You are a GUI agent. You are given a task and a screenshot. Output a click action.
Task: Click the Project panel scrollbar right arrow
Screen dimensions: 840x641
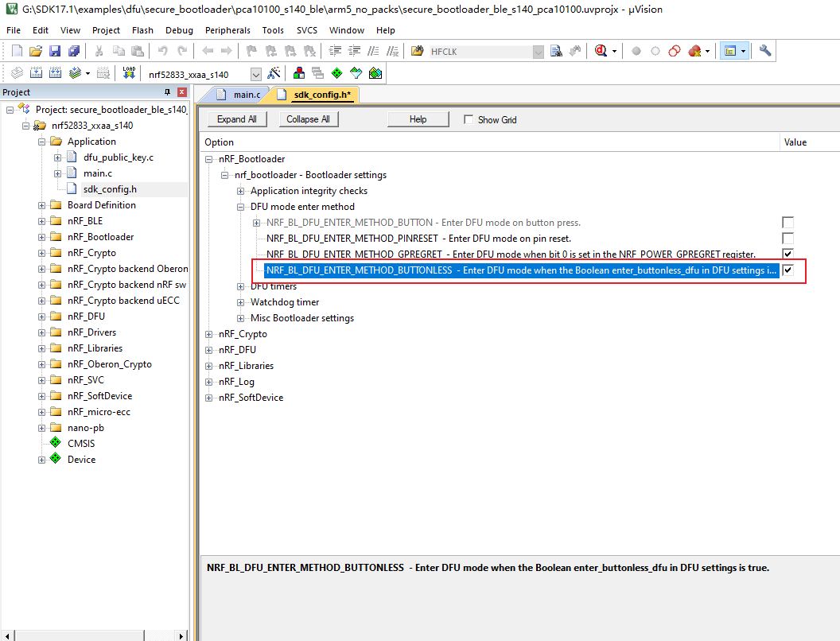point(181,635)
